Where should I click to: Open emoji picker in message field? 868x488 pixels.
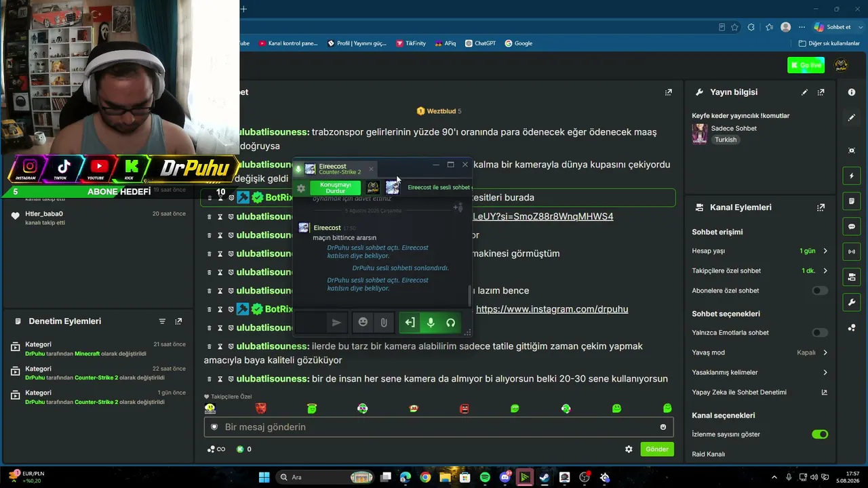[x=663, y=427]
